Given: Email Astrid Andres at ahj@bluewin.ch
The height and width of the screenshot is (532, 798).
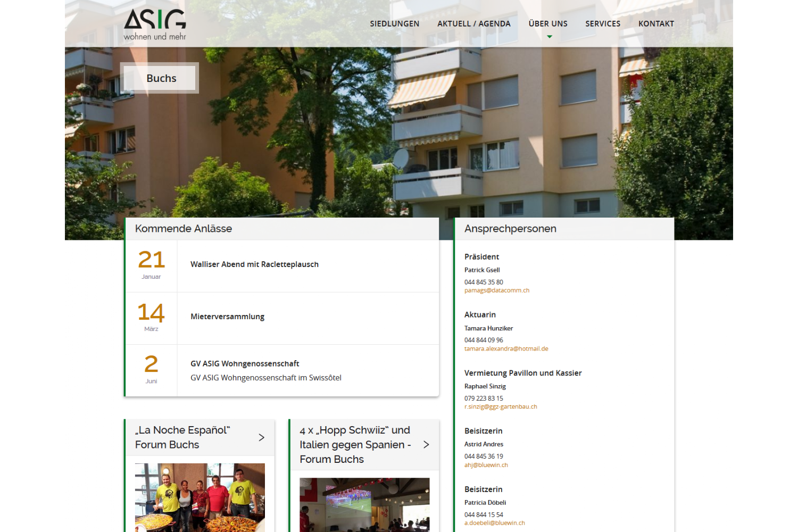Looking at the screenshot, I should [486, 465].
